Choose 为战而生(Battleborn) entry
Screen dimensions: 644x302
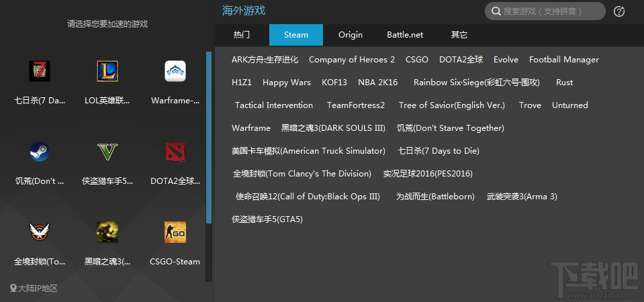[435, 197]
